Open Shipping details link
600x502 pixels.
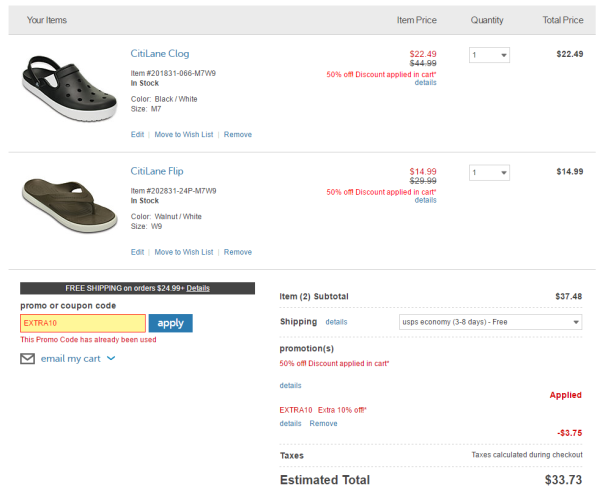tap(336, 322)
